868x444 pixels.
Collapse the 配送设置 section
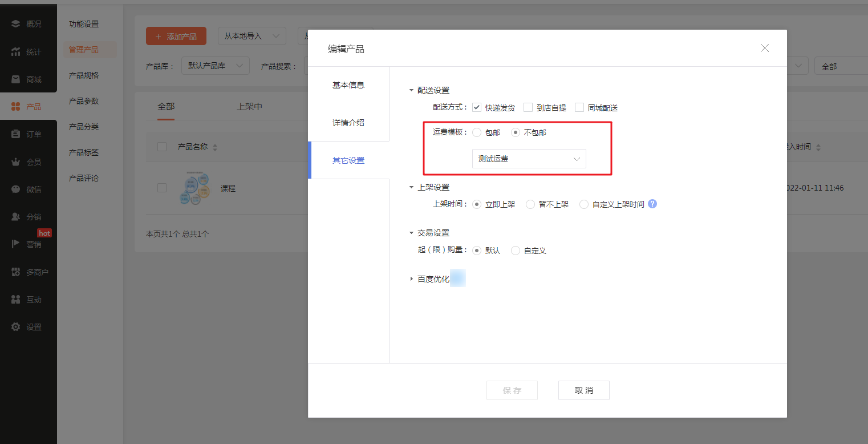click(x=411, y=90)
